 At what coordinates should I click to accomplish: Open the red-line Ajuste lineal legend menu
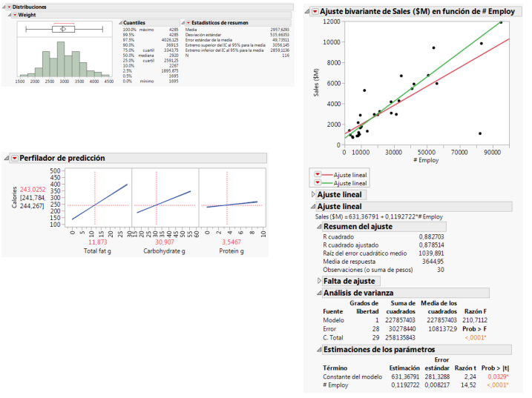pos(318,174)
